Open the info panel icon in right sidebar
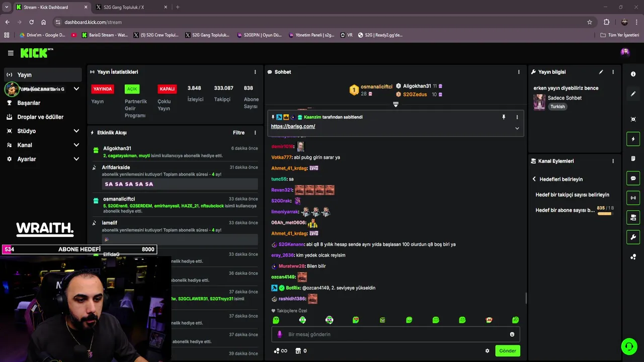This screenshot has height=362, width=644. [633, 74]
